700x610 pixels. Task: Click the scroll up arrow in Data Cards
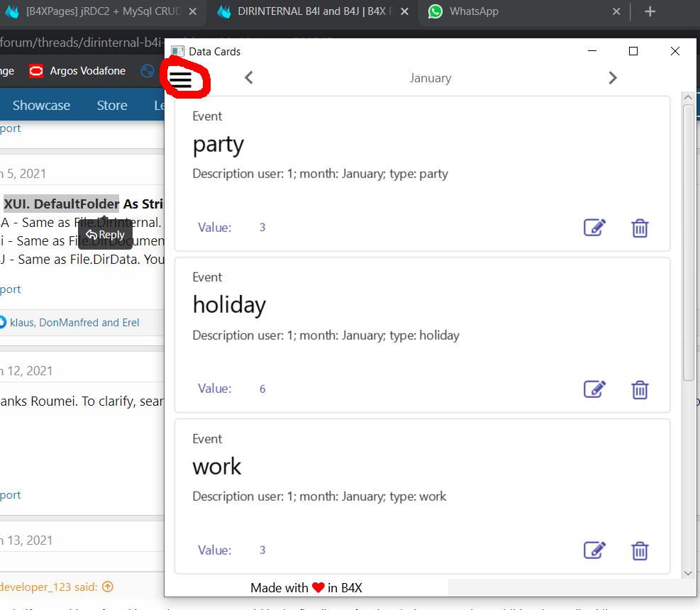688,97
